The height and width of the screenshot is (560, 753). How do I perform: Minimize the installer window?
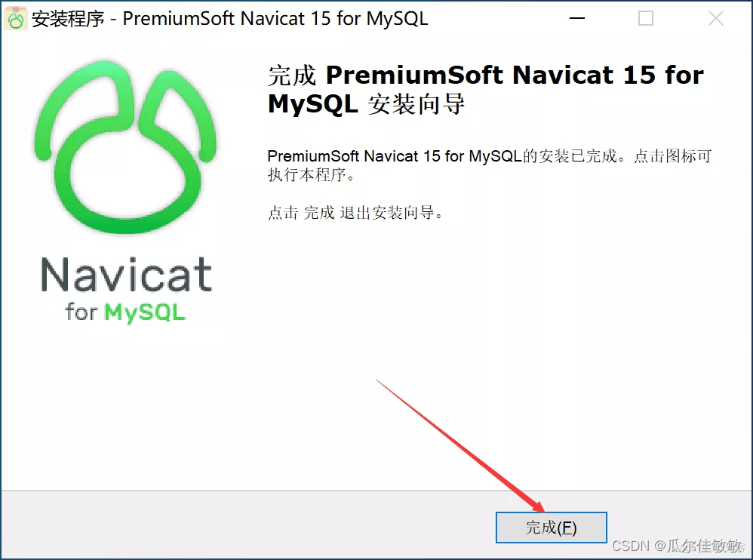pyautogui.click(x=576, y=18)
